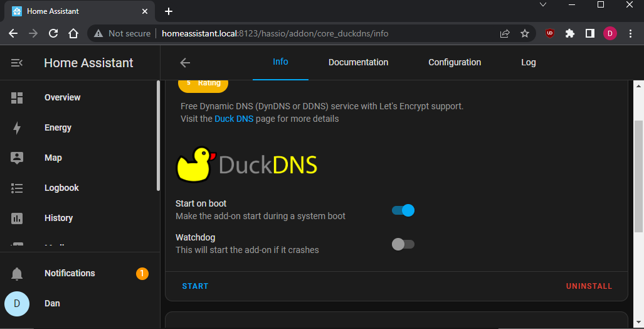644x329 pixels.
Task: Click Dan user name in sidebar
Action: (x=52, y=303)
